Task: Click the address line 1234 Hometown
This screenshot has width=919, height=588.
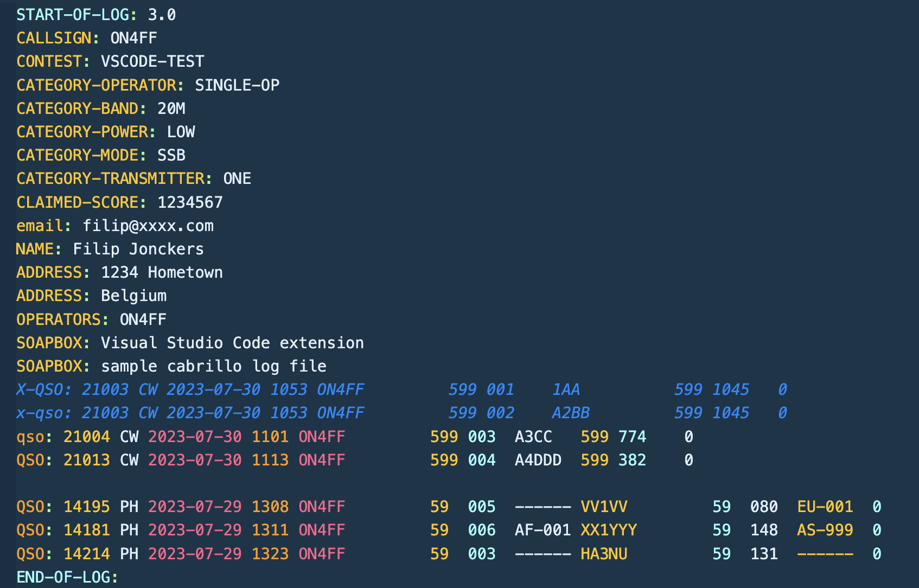Action: (162, 272)
